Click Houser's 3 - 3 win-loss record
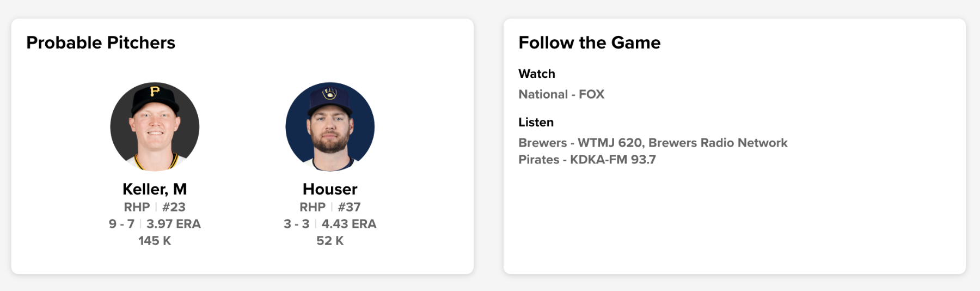 296,224
